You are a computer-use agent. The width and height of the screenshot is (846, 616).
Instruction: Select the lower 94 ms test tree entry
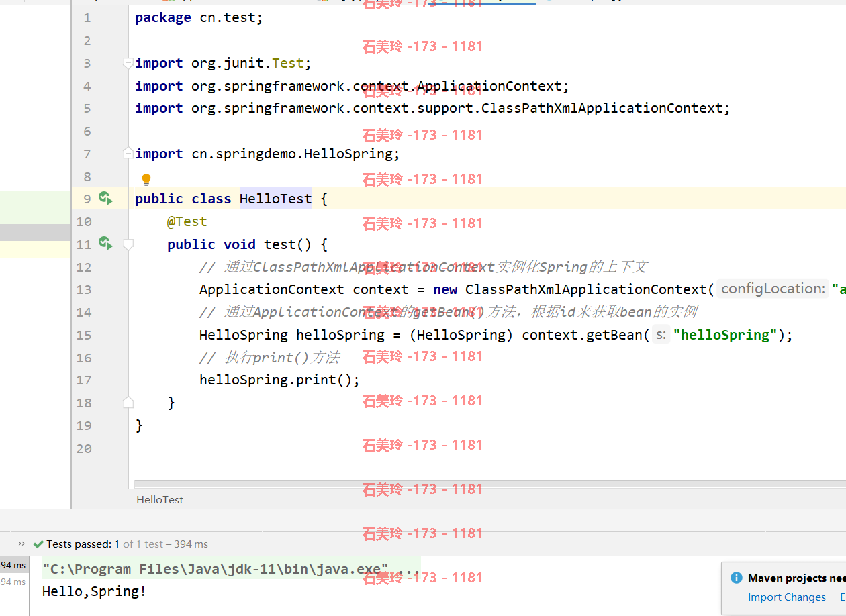pos(13,582)
